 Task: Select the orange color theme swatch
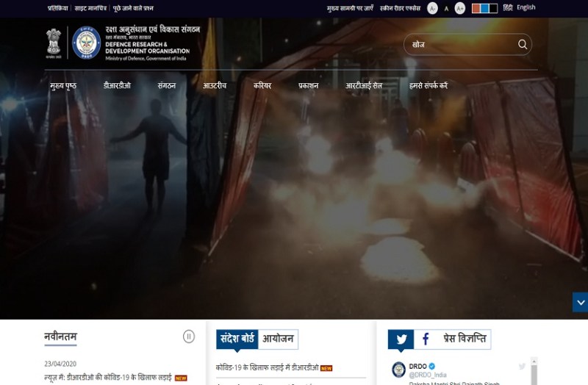click(x=476, y=8)
